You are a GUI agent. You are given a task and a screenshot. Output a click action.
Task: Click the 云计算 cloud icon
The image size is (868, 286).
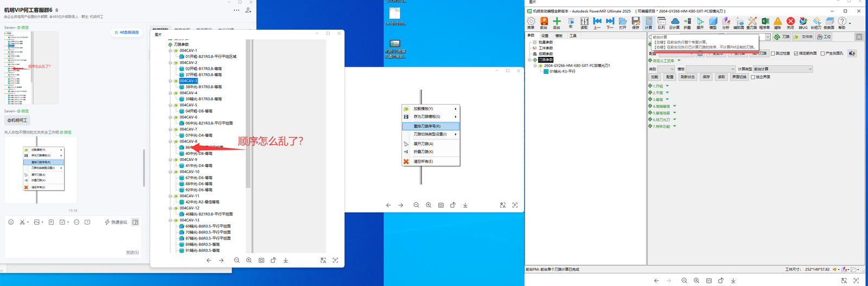(674, 23)
